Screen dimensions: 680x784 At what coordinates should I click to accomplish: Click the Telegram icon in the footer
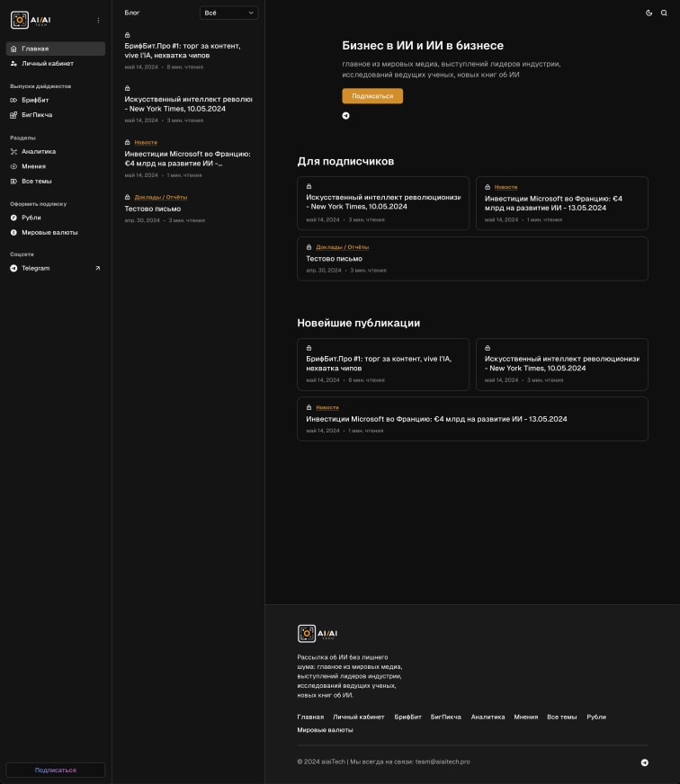tap(645, 762)
